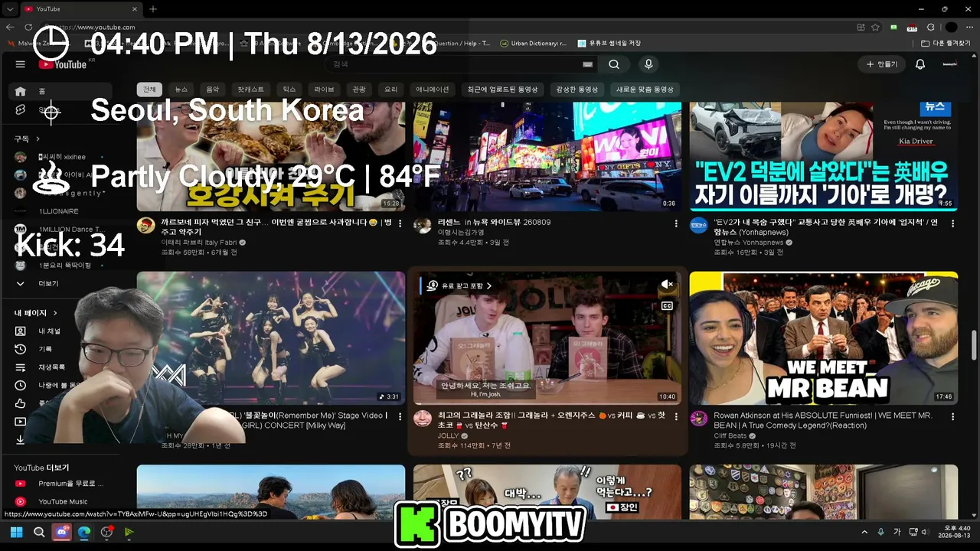Select the 라이브 filter chip
The width and height of the screenshot is (980, 551).
tap(325, 90)
